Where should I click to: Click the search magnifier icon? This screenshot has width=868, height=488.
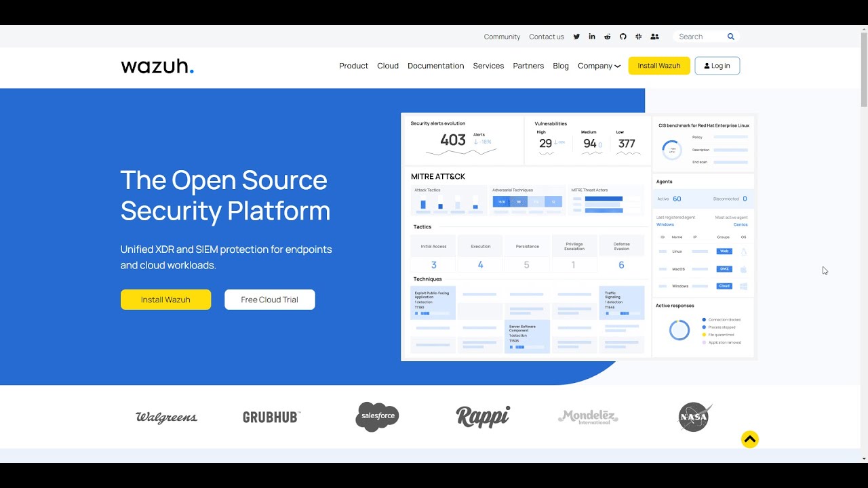[731, 37]
